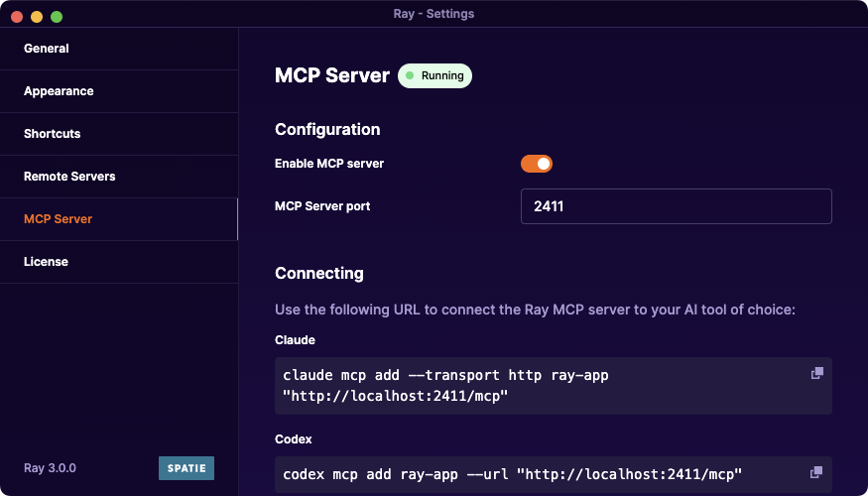Click the SPATIE logo badge
Image resolution: width=868 pixels, height=496 pixels.
186,468
